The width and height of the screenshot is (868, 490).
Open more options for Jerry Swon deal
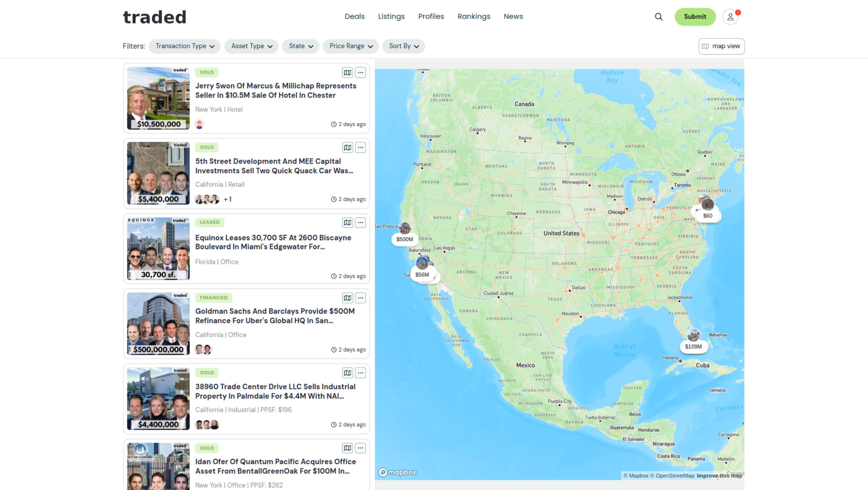click(x=360, y=73)
